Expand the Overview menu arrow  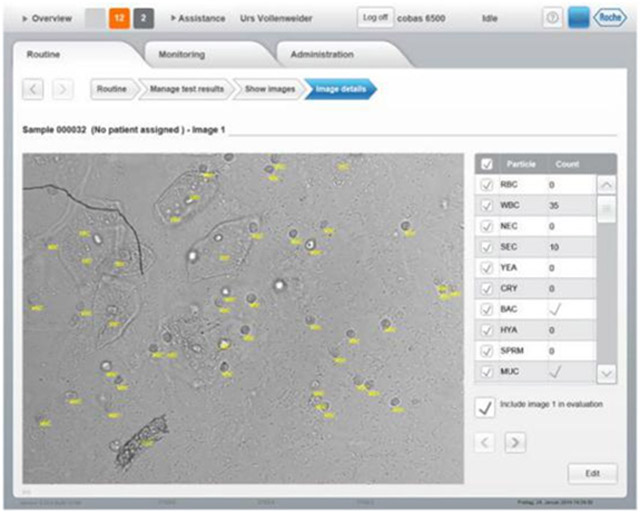(x=25, y=18)
